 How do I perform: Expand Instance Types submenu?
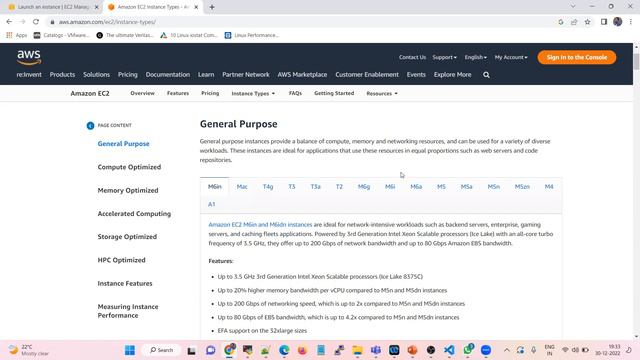[x=253, y=93]
